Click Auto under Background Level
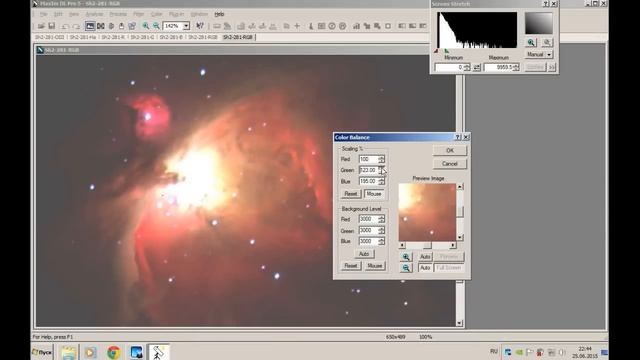This screenshot has width=640, height=360. (364, 254)
